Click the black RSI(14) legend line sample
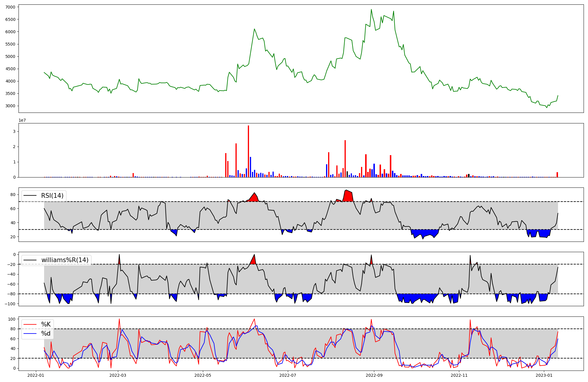This screenshot has height=382, width=588. click(x=30, y=196)
